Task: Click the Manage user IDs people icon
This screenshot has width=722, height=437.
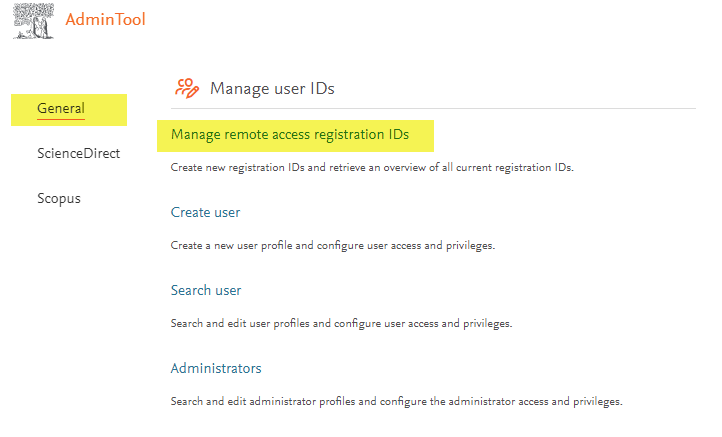Action: [x=186, y=88]
